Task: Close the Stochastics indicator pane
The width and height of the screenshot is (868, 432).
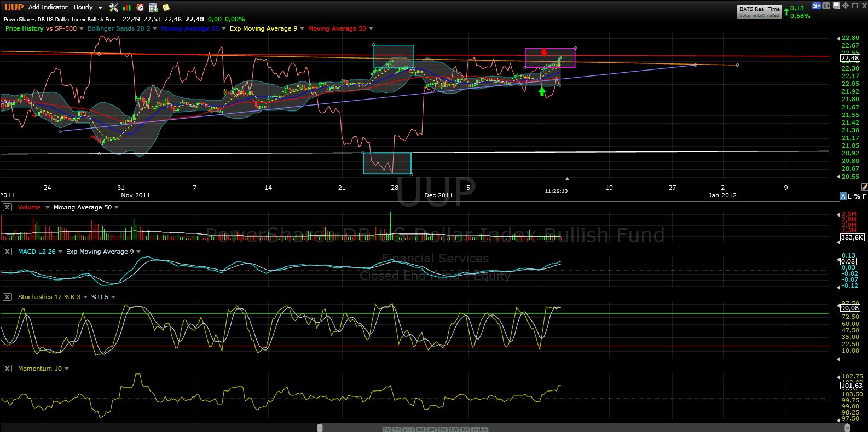Action: 7,297
